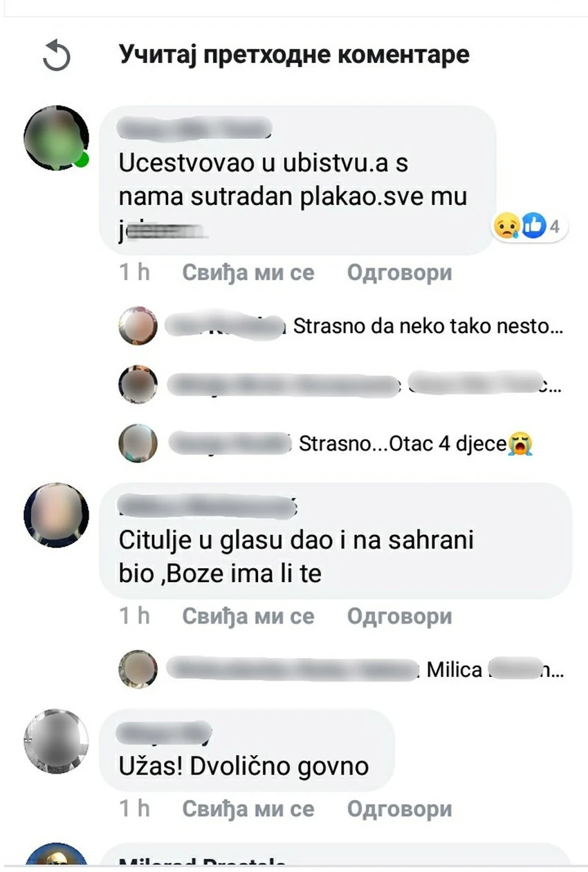
Task: Tap the thumbs-up reaction icon
Action: [x=534, y=226]
